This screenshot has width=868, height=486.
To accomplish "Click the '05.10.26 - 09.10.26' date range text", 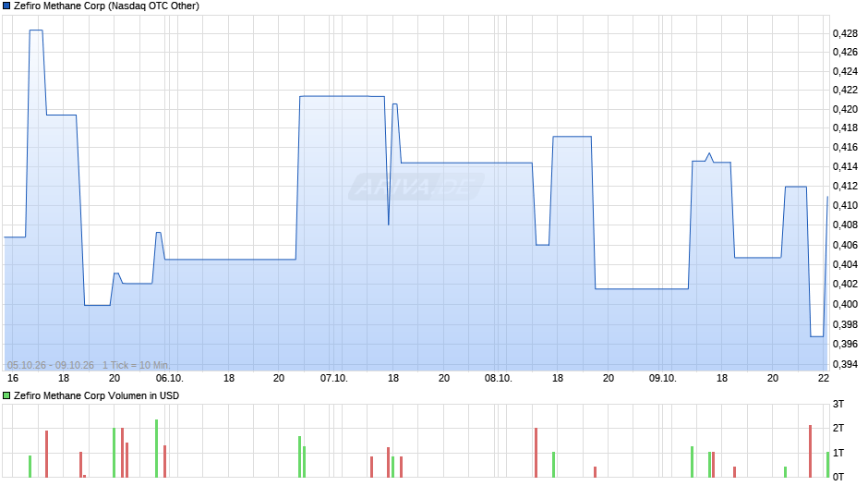I will point(51,365).
